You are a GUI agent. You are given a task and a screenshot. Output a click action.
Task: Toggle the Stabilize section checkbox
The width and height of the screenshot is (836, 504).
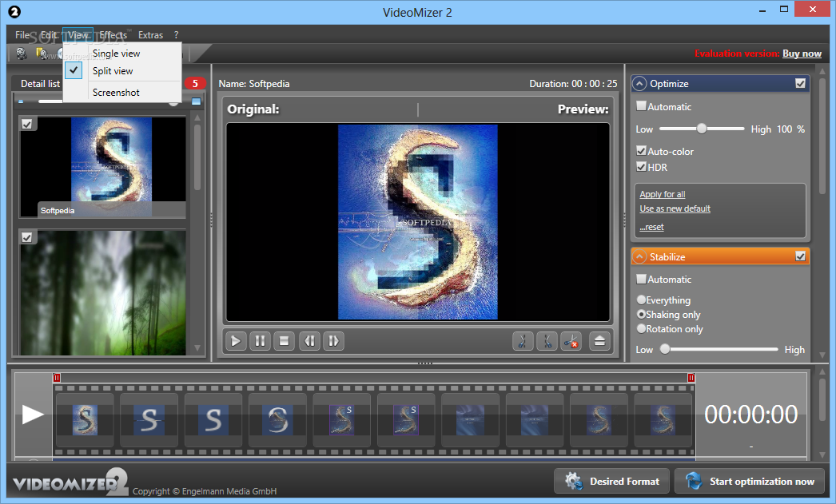pos(800,256)
